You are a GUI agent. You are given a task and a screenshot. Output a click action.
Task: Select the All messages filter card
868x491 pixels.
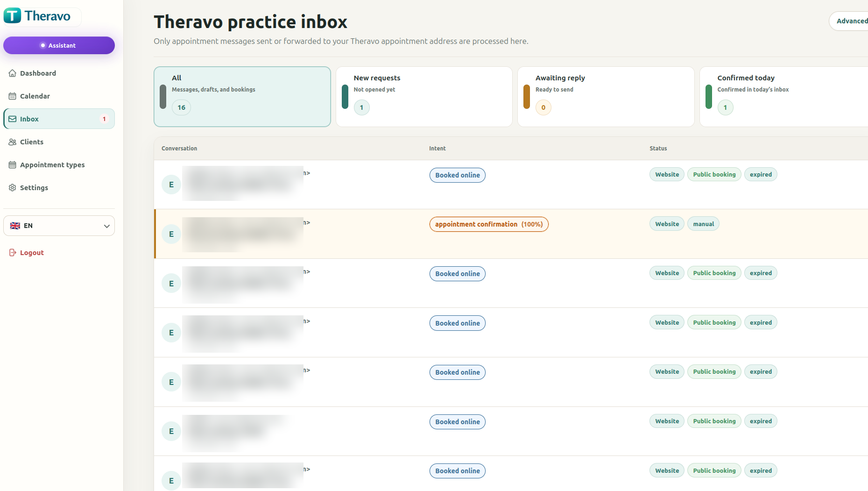(x=242, y=97)
